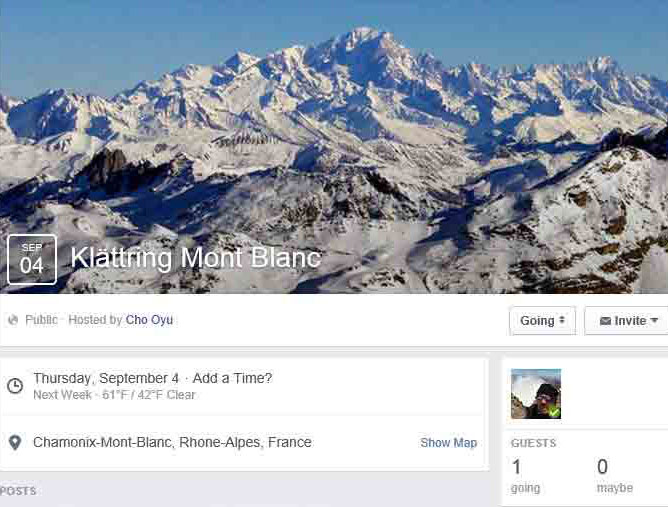This screenshot has width=668, height=507.
Task: Click the globe Public privacy icon
Action: (x=13, y=320)
